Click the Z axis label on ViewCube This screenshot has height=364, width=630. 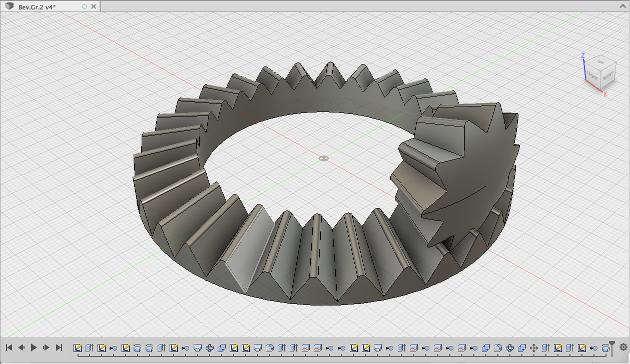(x=583, y=55)
